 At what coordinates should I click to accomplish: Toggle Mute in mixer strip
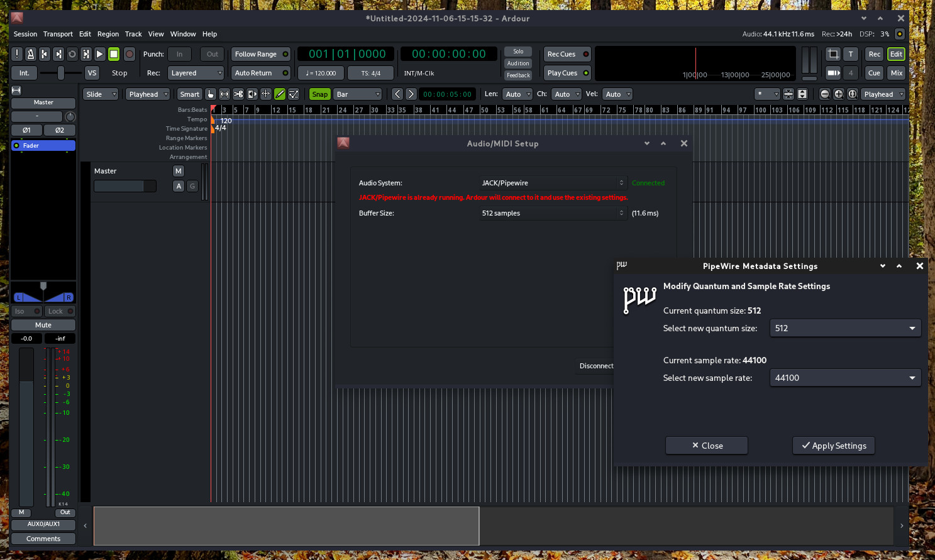point(43,325)
